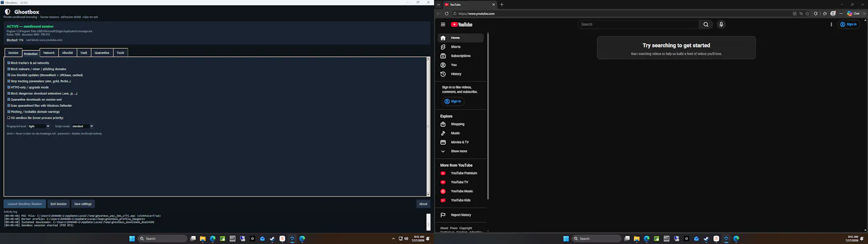Viewport: 868px width, 244px height.
Task: Open the Script mode dropdown
Action: click(82, 126)
